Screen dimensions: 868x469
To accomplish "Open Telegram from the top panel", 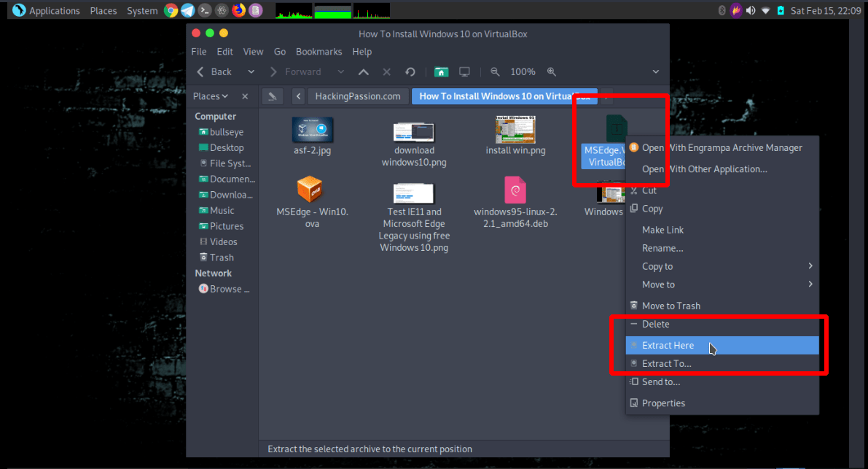I will coord(187,10).
